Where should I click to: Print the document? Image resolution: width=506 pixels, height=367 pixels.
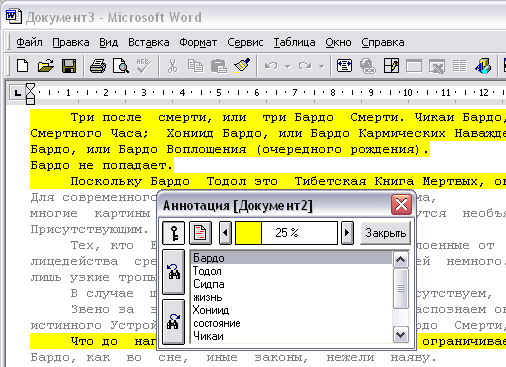pyautogui.click(x=98, y=66)
